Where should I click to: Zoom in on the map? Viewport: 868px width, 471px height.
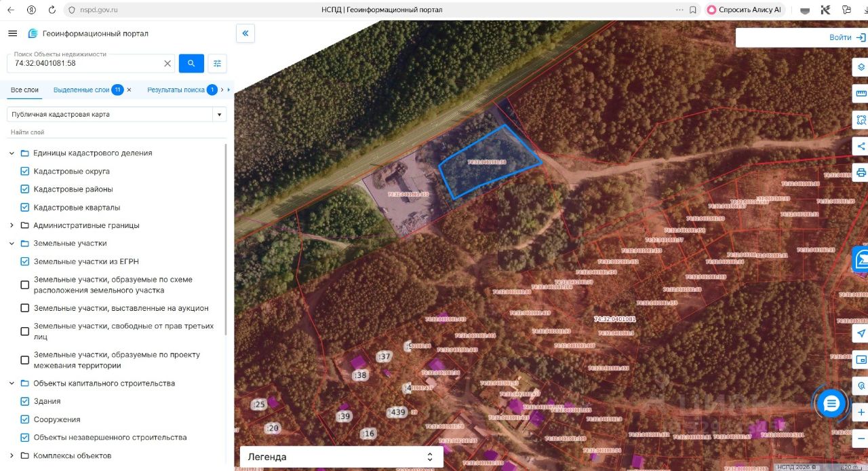[861, 412]
